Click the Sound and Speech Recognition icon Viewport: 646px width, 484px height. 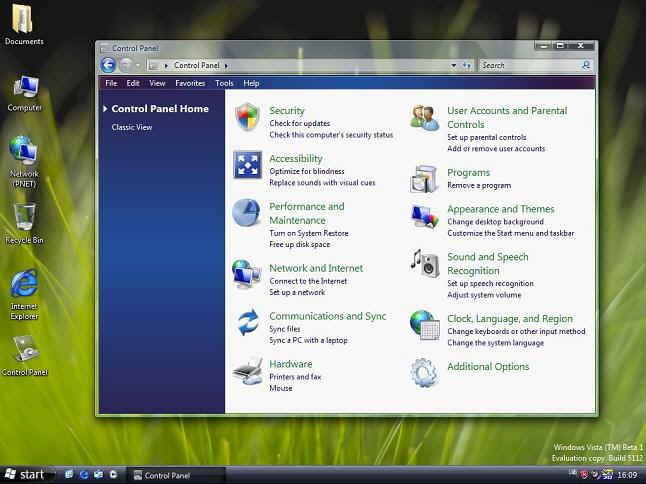pyautogui.click(x=424, y=263)
